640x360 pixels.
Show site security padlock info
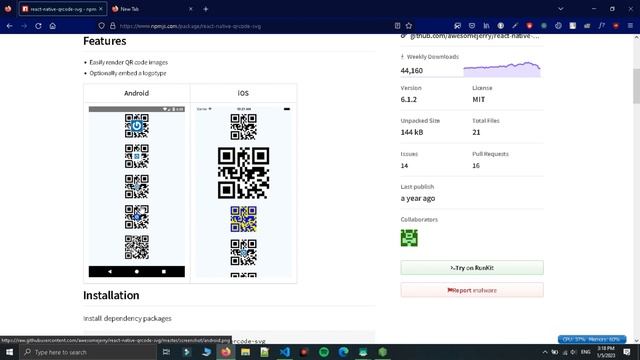[113, 26]
